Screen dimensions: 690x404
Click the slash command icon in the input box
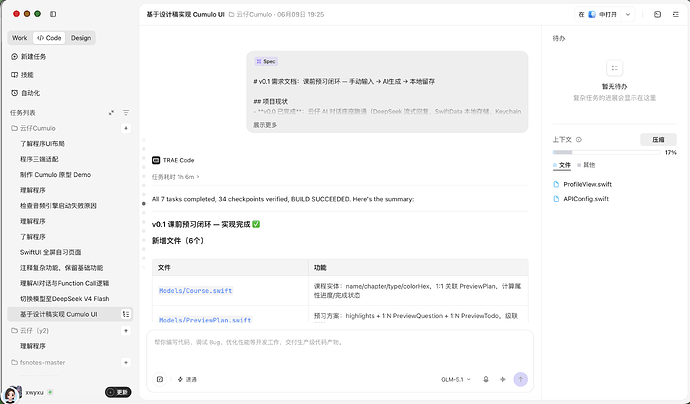click(x=160, y=379)
